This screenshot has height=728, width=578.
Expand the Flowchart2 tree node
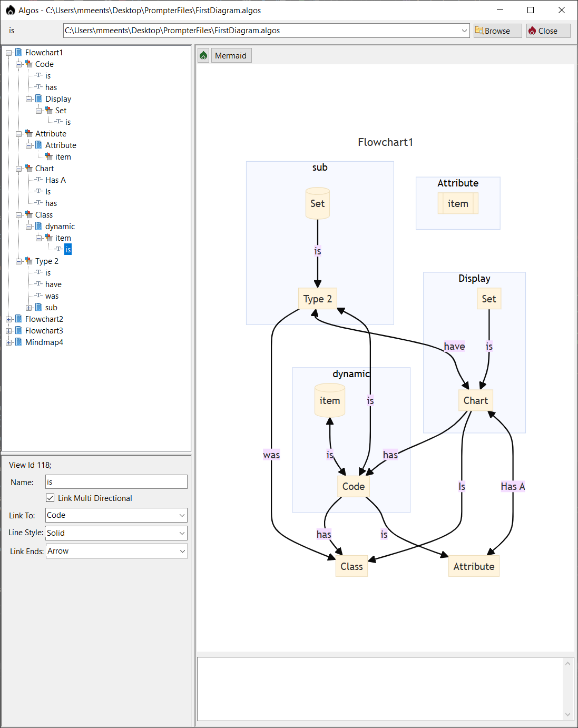click(9, 319)
